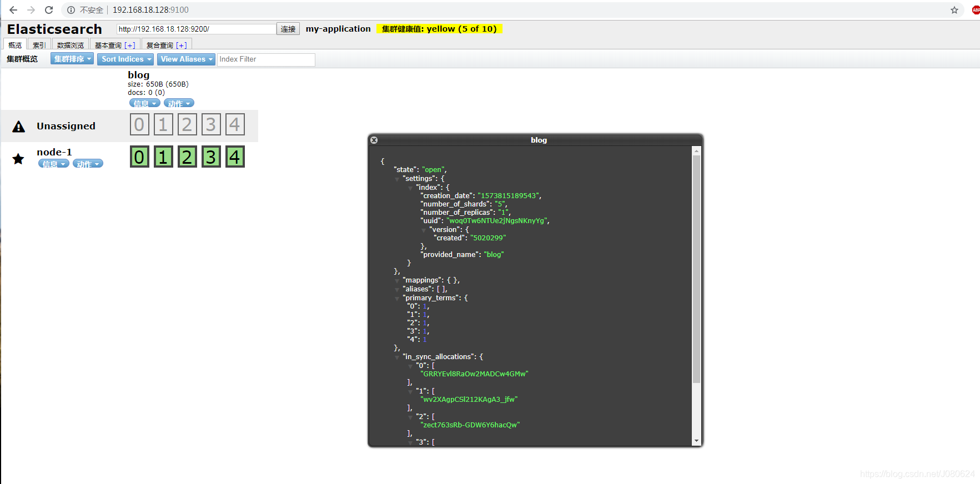
Task: Click the my-application cluster name
Action: (x=338, y=29)
